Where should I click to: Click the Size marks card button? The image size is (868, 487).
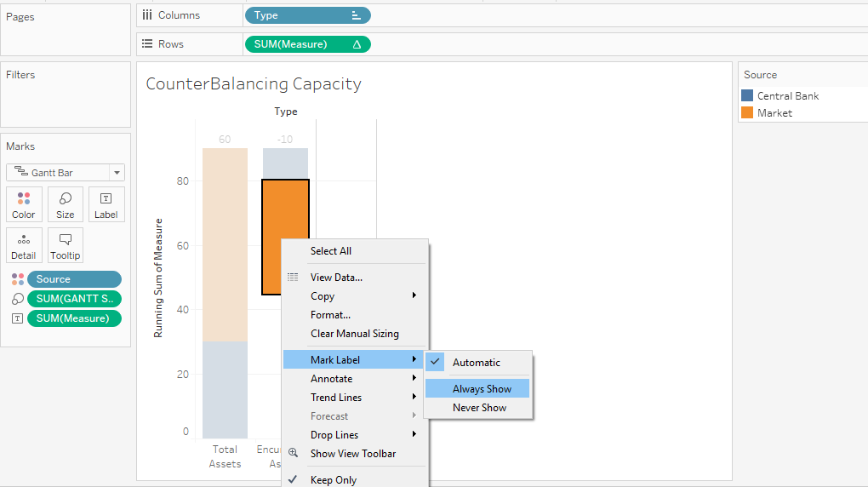66,204
